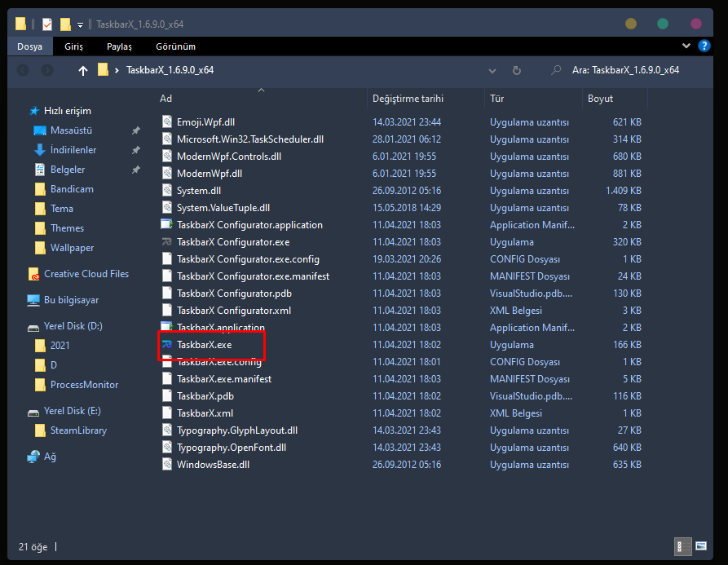728x565 pixels.
Task: Open Belgeler in the sidebar
Action: (x=68, y=170)
